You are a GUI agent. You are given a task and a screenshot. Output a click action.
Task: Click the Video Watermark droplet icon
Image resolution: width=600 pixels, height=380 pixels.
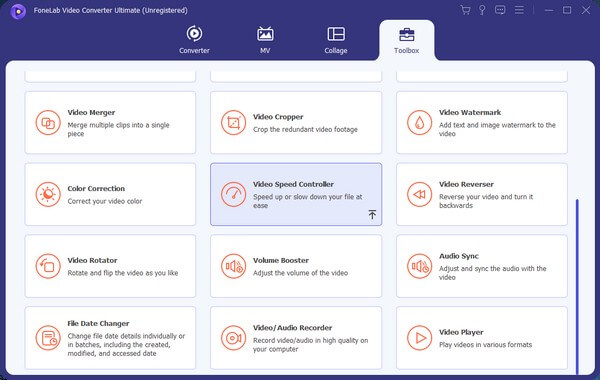419,123
